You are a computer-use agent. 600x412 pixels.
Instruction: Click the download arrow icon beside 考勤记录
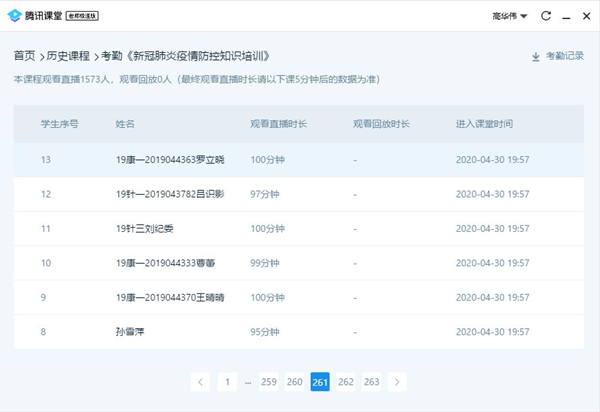click(536, 57)
